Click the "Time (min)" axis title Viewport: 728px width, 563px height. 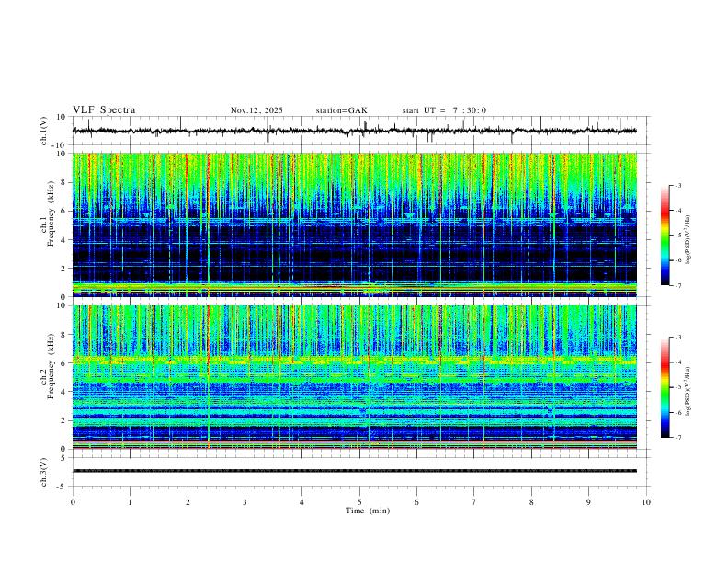point(368,511)
